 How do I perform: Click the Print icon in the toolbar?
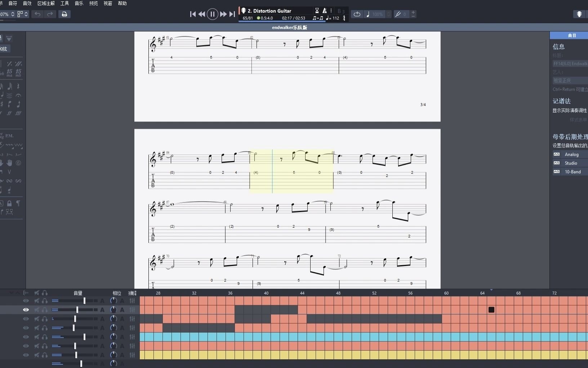(x=64, y=14)
